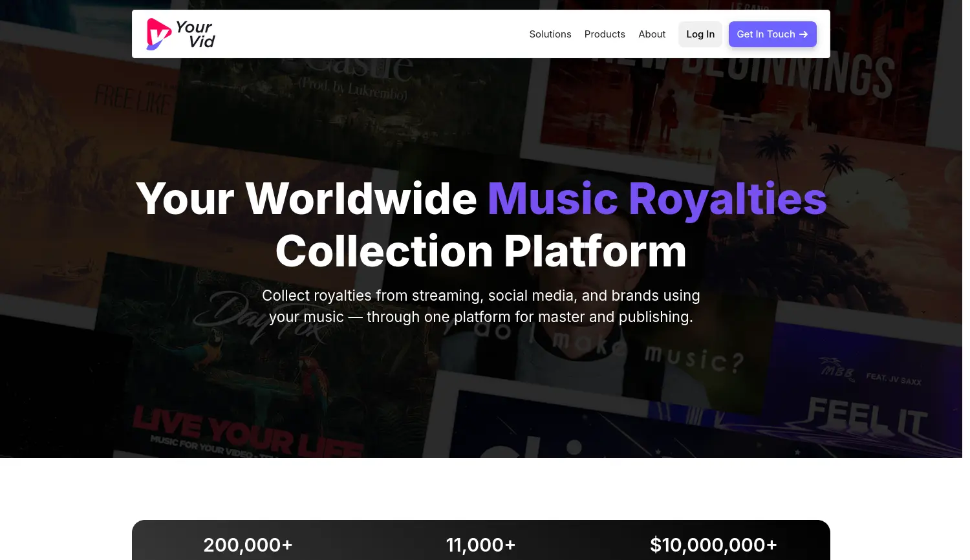
Task: Open the Products navigation menu
Action: [x=605, y=34]
